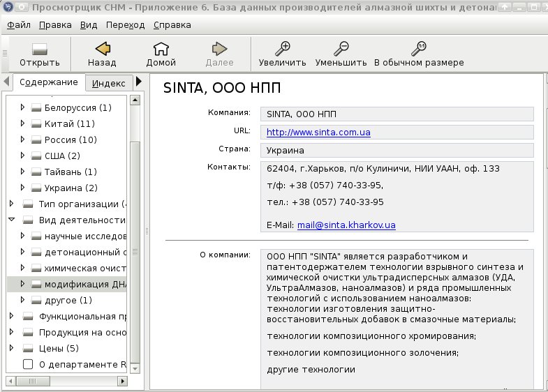
Task: Click the horizontal scrollbar left arrow
Action: click(10, 381)
